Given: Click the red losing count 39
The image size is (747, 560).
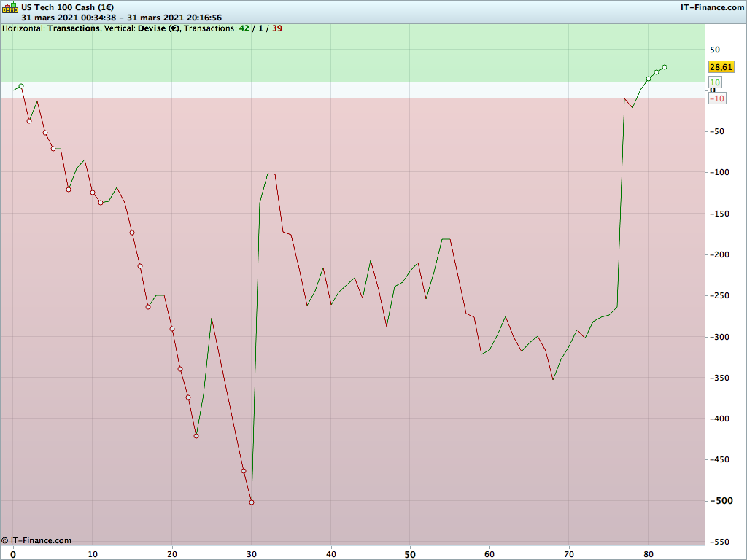Looking at the screenshot, I should (x=276, y=28).
